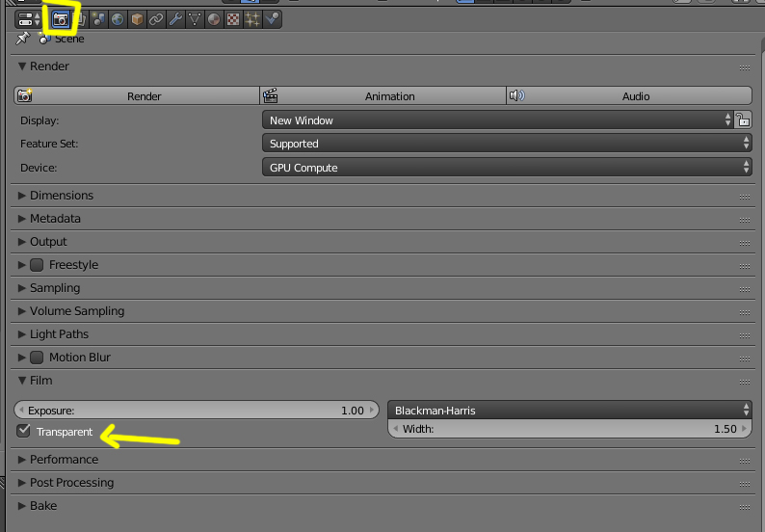This screenshot has height=532, width=765.
Task: Click the lock interface icon beside Display
Action: (x=743, y=120)
